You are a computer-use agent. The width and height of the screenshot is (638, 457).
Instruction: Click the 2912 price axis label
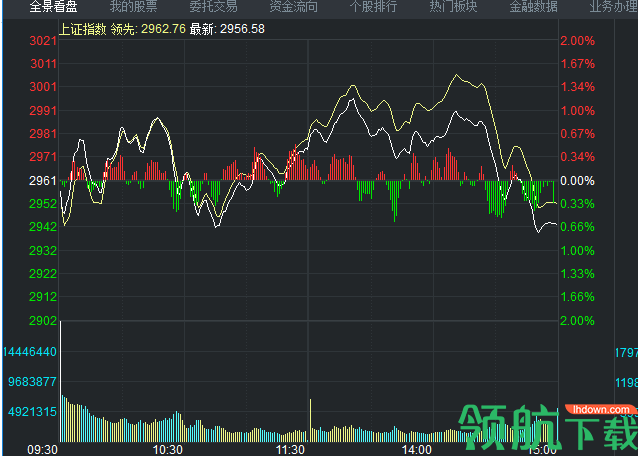point(43,297)
